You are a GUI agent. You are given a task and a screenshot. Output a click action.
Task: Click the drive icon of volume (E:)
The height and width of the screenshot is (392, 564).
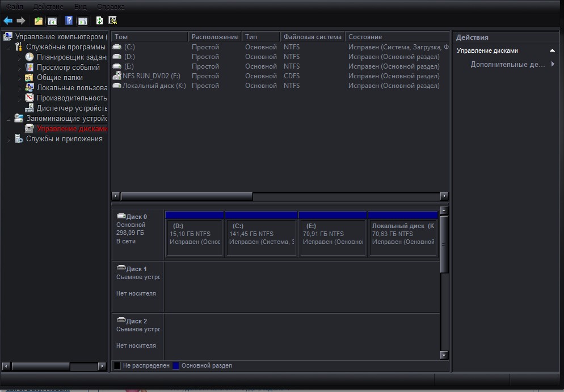pos(117,66)
